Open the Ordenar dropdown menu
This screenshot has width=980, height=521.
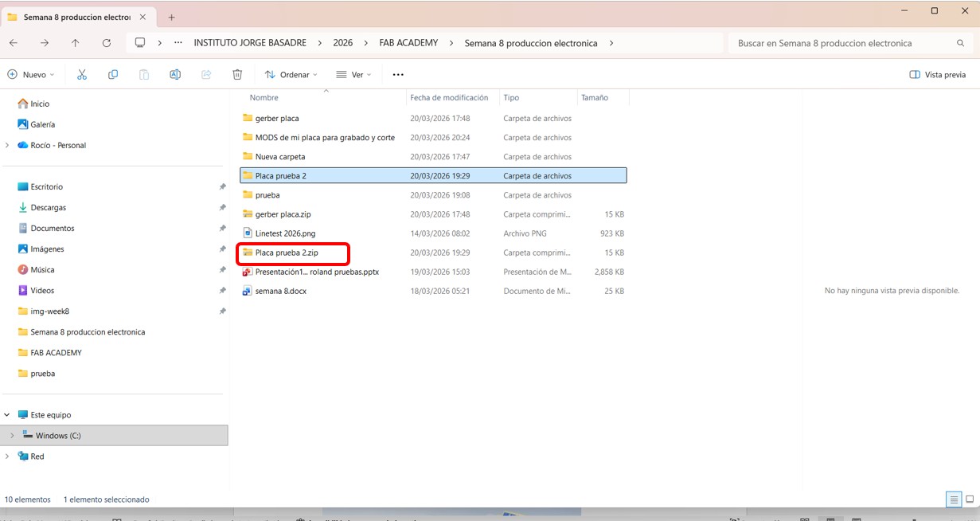[x=291, y=74]
